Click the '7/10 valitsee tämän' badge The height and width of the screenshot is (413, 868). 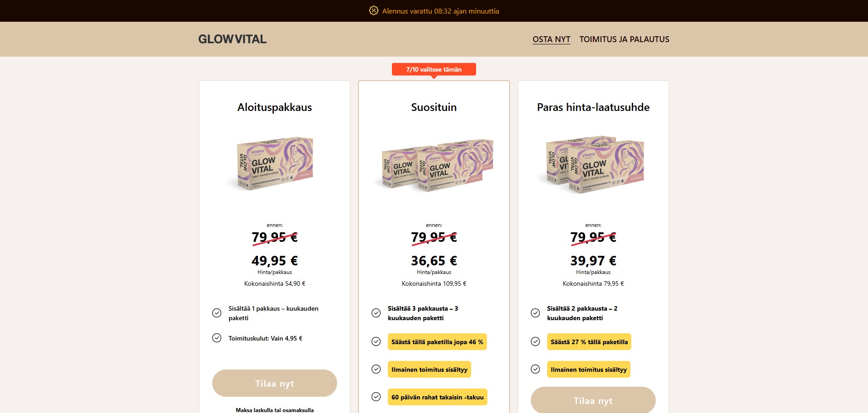[434, 69]
